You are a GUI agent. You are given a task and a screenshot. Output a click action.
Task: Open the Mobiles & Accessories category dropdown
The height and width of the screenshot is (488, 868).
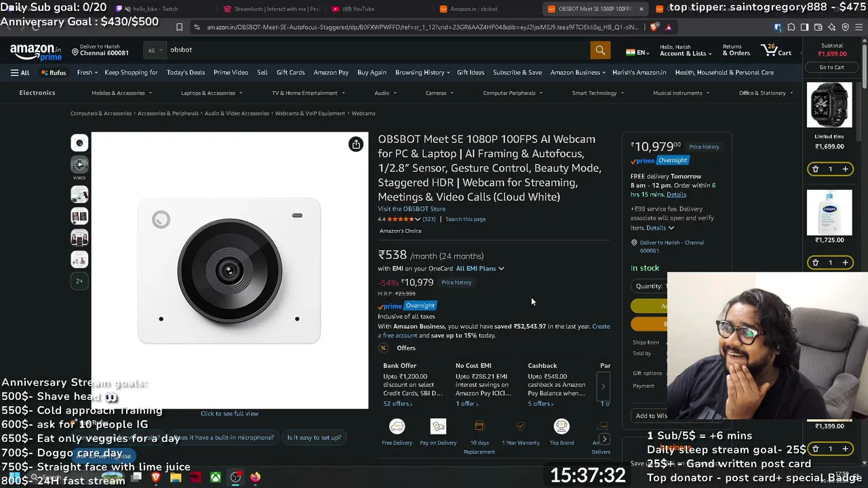point(121,93)
